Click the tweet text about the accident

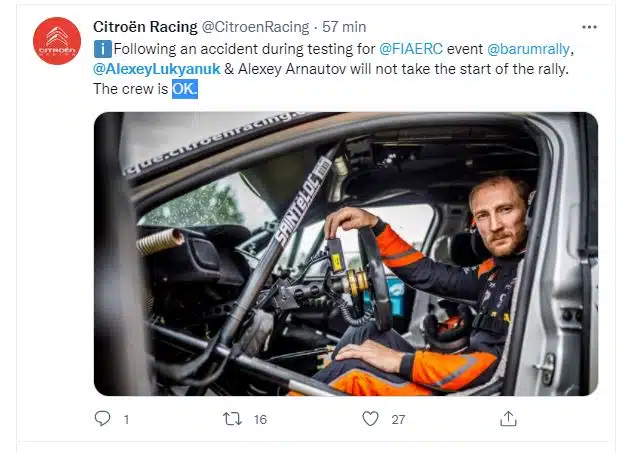[332, 69]
